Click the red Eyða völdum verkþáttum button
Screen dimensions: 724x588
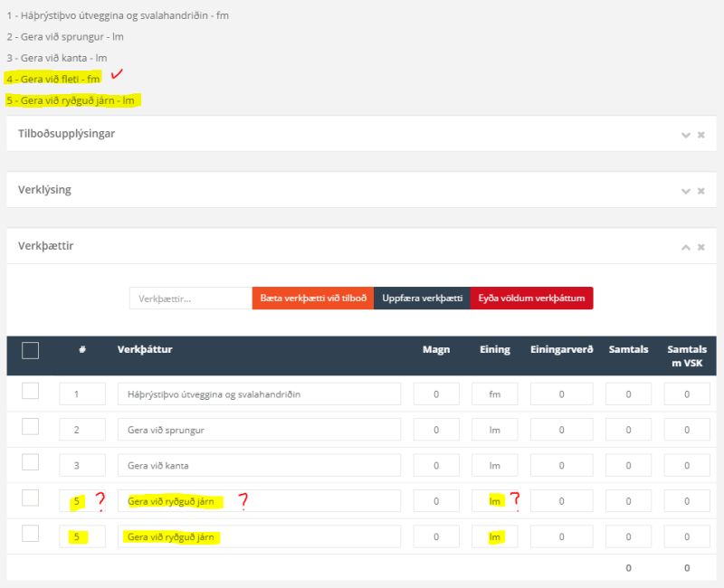531,298
